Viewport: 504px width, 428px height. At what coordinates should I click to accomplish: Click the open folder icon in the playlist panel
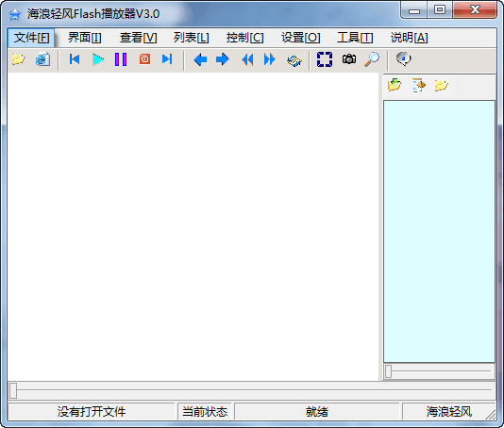pos(442,86)
